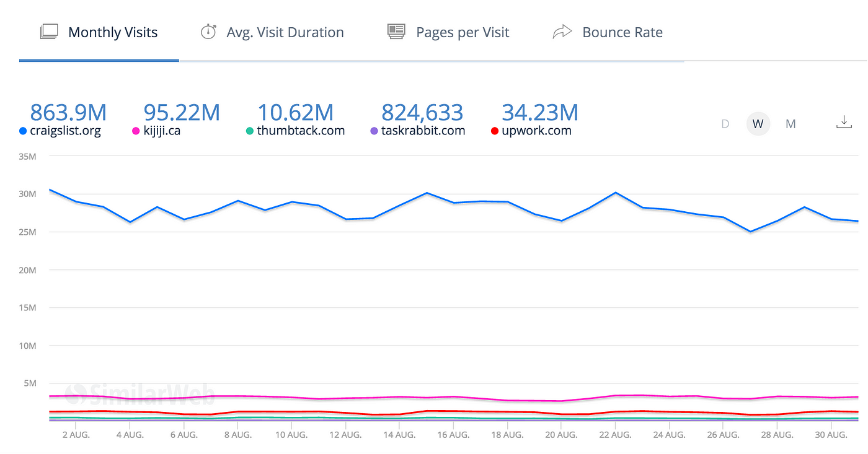Click the 8 AUG. x-axis label
The height and width of the screenshot is (454, 868).
(x=237, y=435)
